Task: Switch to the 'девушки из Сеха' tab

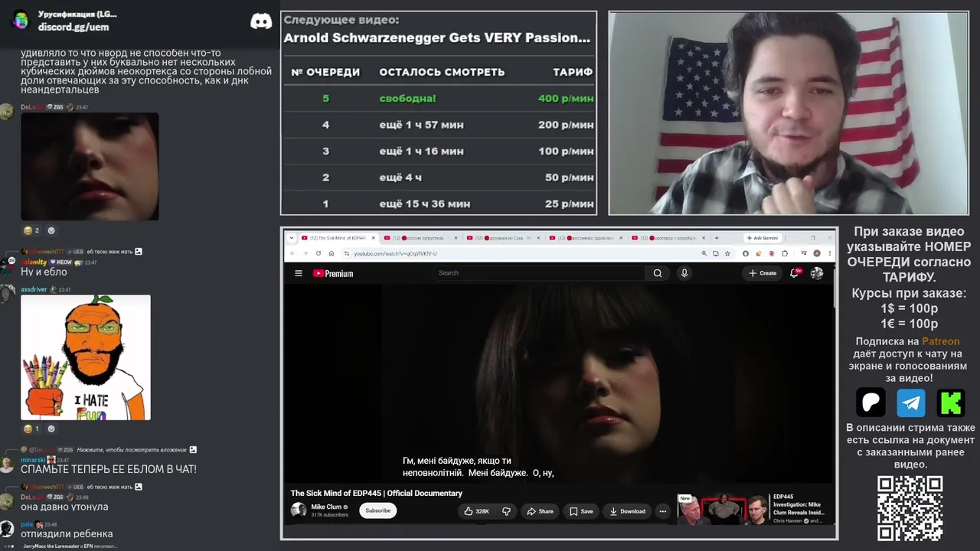Action: coord(502,238)
